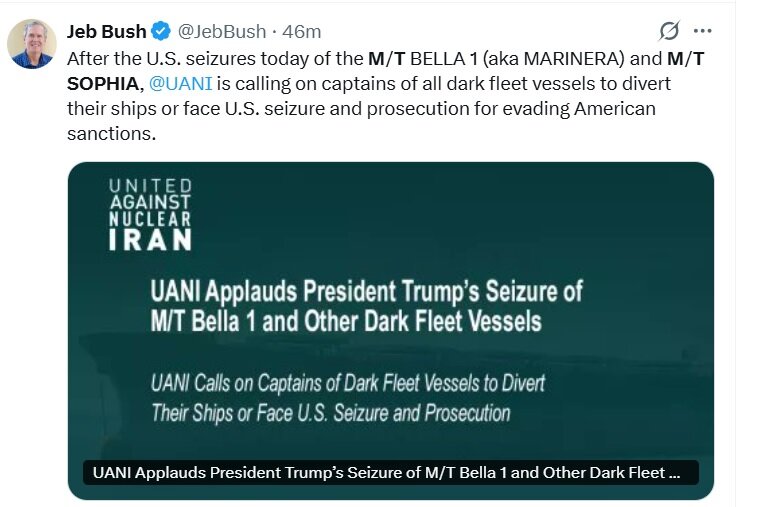
Task: Open Jeb Bush's profile avatar photo
Action: coord(31,44)
